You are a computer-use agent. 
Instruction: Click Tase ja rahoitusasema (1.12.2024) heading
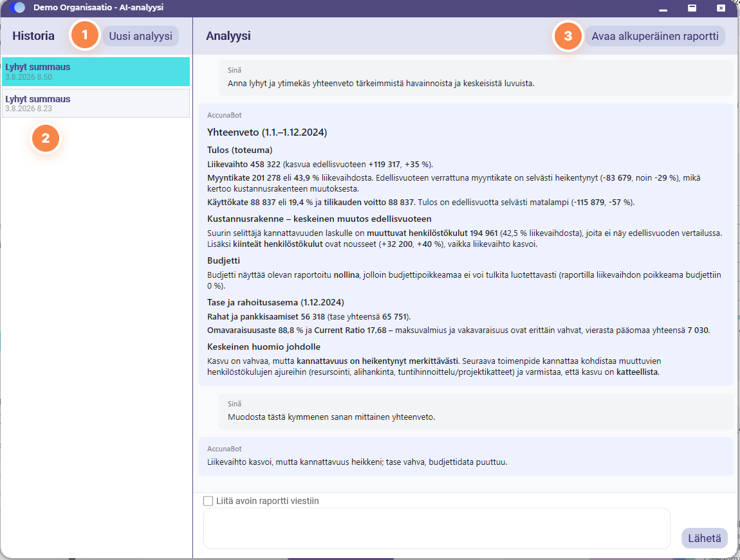point(275,303)
